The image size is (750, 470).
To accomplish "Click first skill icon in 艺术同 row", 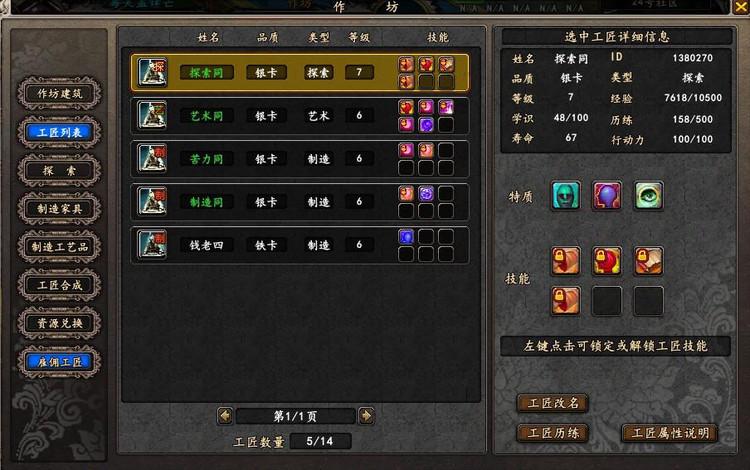I will [x=406, y=107].
